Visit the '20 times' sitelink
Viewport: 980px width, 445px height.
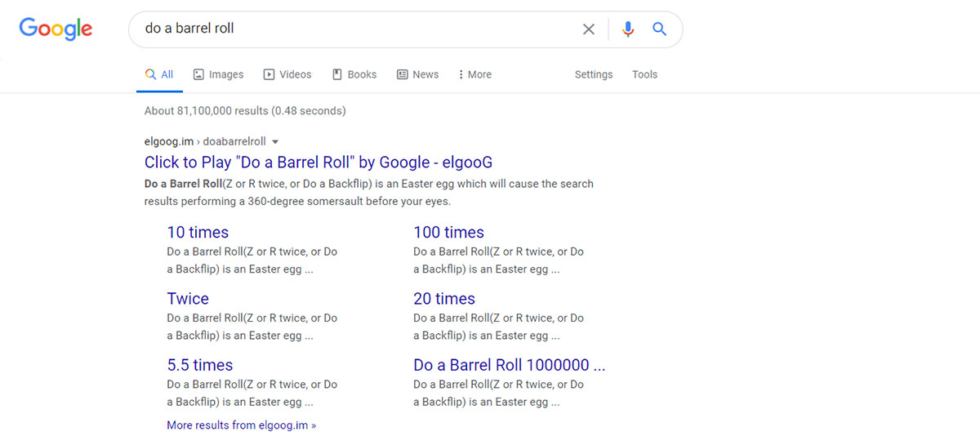click(x=443, y=299)
